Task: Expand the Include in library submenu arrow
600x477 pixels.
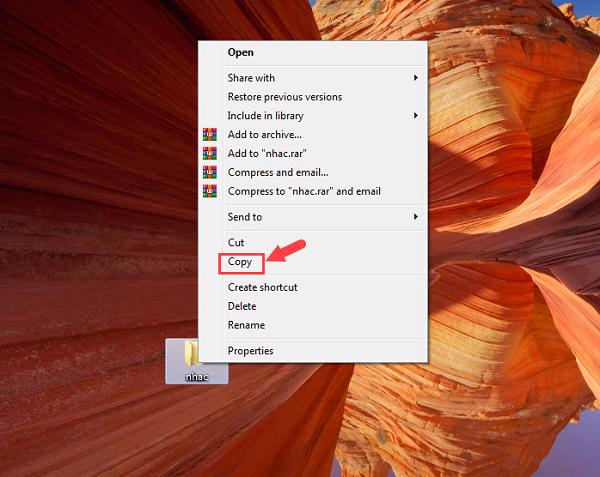Action: tap(416, 116)
